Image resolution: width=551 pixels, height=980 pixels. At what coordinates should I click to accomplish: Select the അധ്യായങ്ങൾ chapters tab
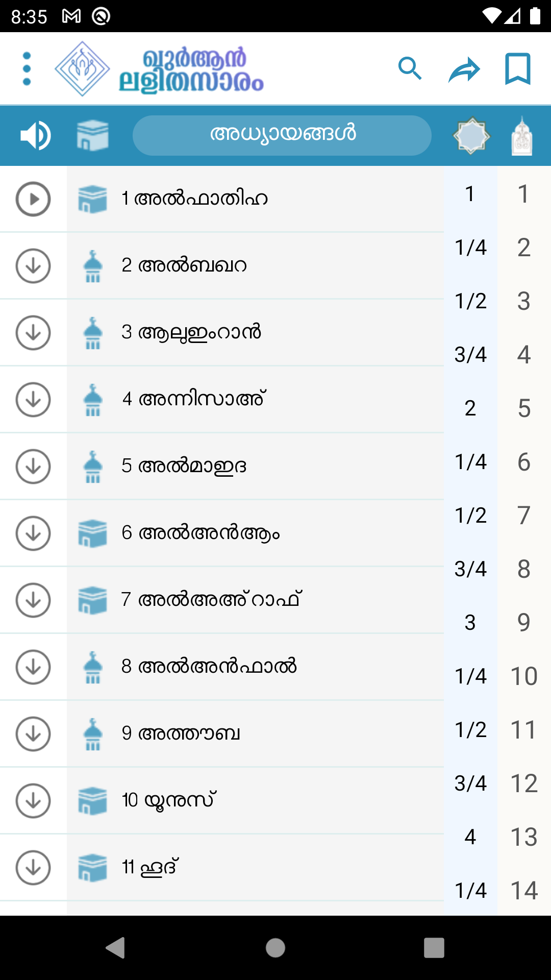[x=282, y=135]
